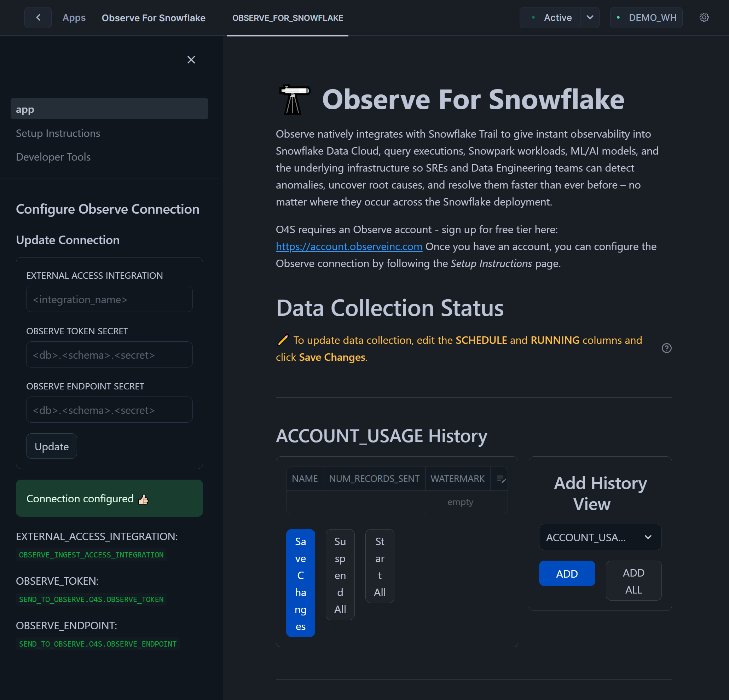
Task: Click the Save Changes button
Action: (300, 583)
